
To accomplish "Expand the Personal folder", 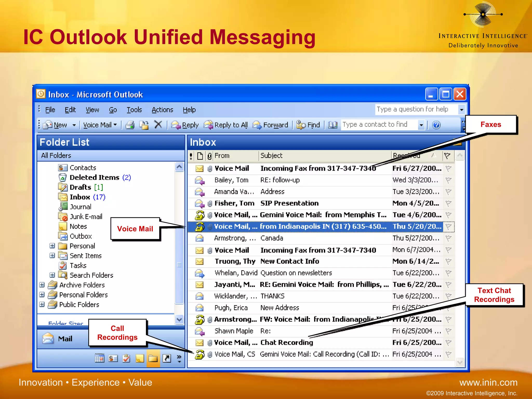I will pyautogui.click(x=52, y=246).
